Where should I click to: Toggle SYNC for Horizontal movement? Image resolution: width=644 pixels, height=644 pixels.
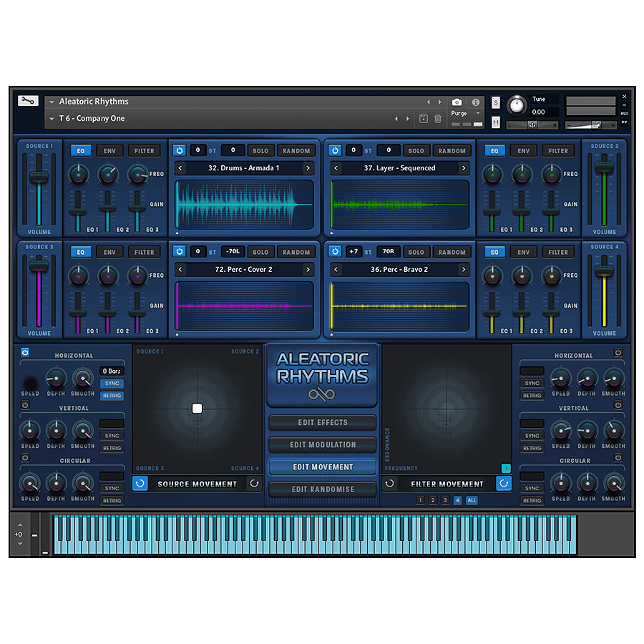pyautogui.click(x=112, y=384)
